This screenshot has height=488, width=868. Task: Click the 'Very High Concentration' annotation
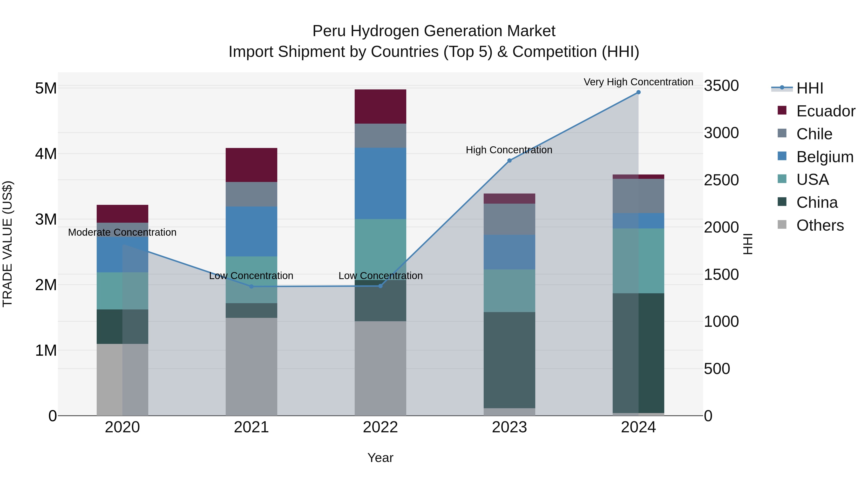[x=638, y=82]
